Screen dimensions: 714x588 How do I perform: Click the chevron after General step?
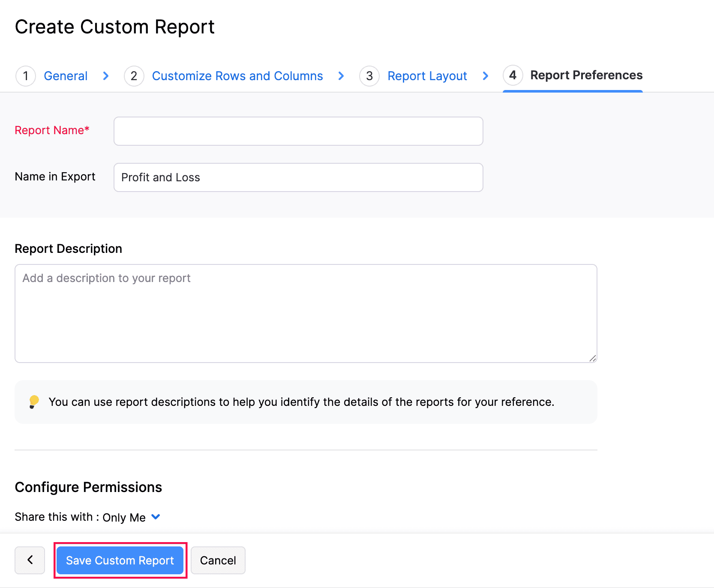[x=105, y=76]
